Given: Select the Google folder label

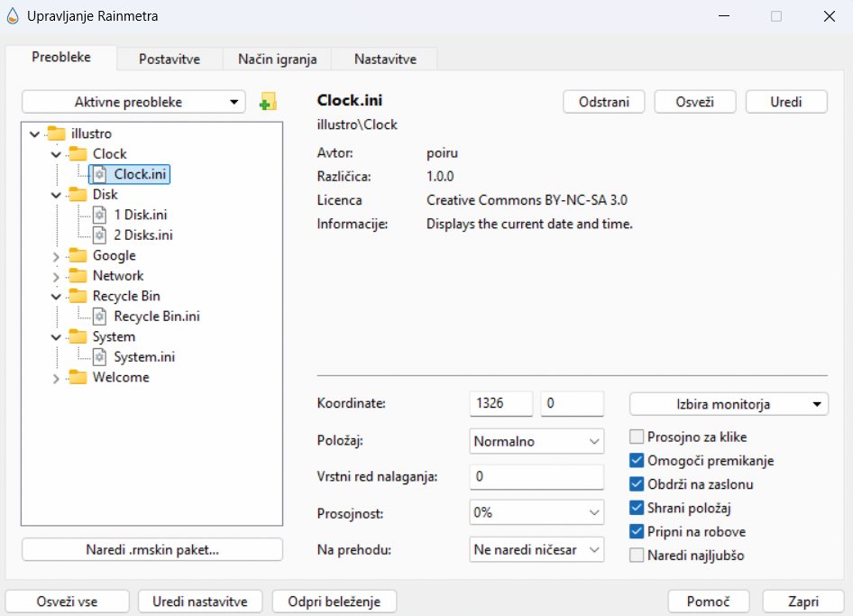Looking at the screenshot, I should [x=115, y=255].
